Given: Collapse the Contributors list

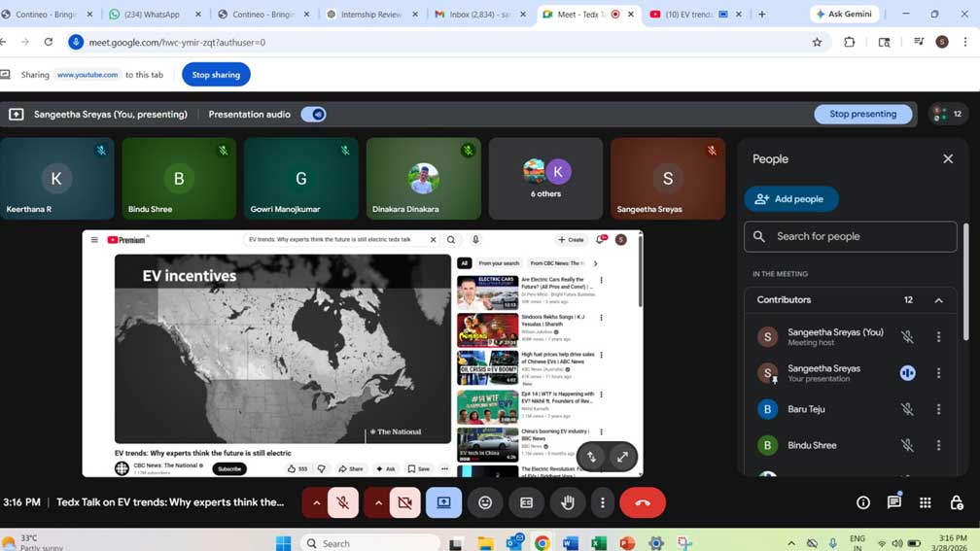Looking at the screenshot, I should point(938,300).
